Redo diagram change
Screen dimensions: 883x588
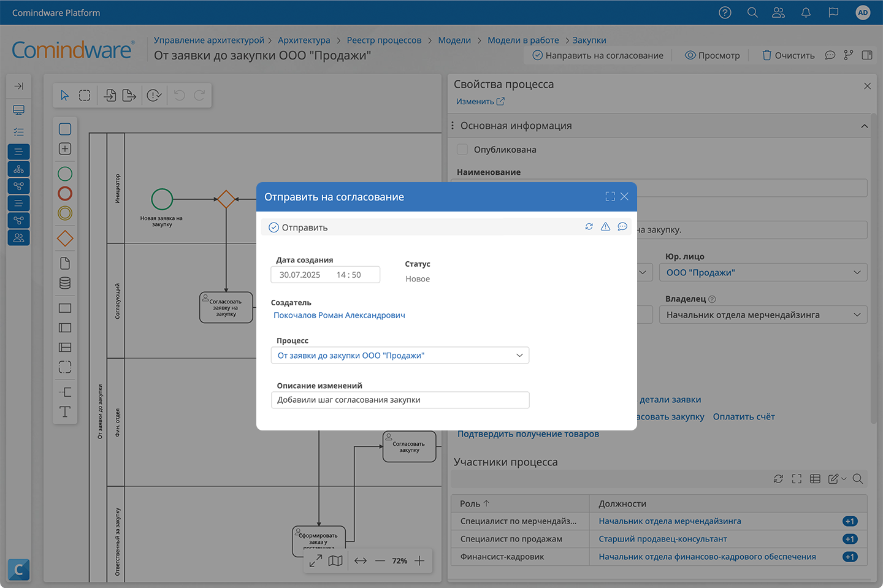199,95
